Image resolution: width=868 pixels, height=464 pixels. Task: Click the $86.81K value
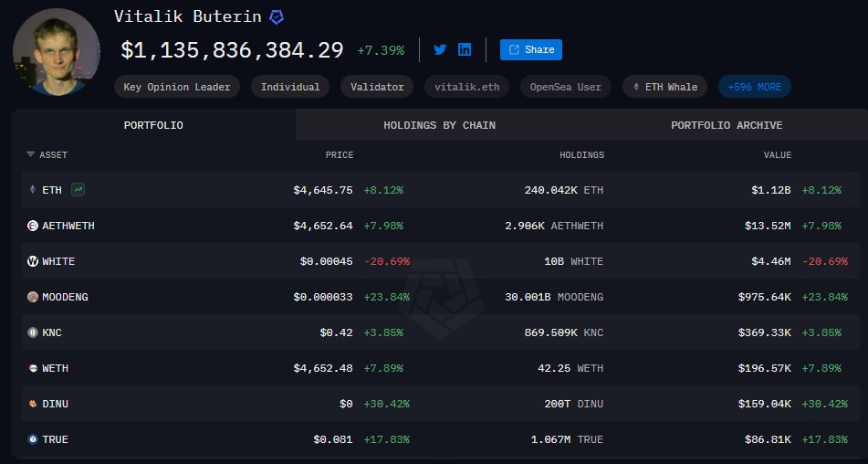click(768, 439)
